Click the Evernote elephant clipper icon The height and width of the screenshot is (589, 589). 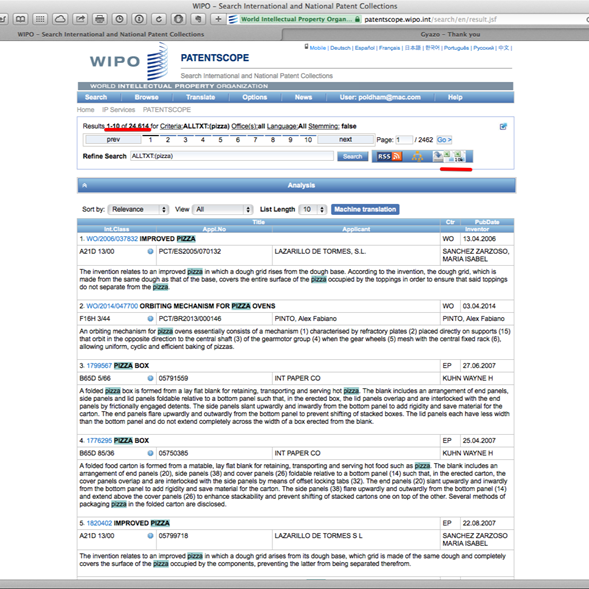pos(199,19)
